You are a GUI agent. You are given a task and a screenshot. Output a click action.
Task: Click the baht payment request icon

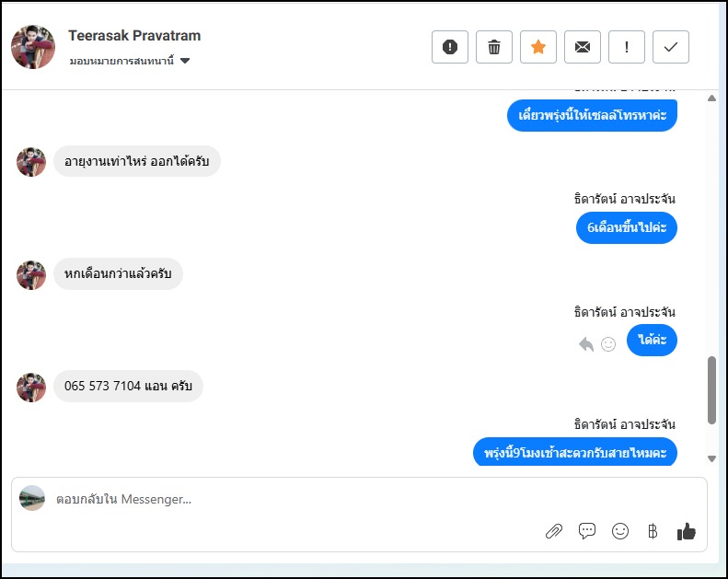coord(653,531)
